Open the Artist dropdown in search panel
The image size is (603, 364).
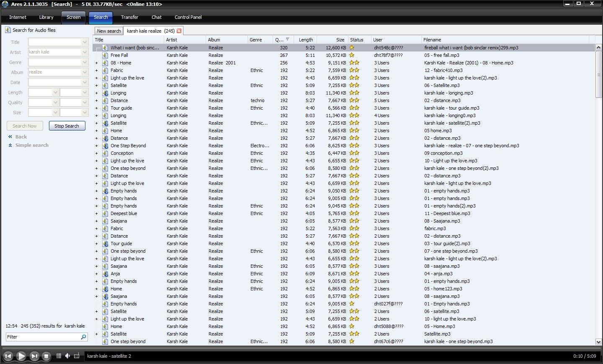coord(85,52)
